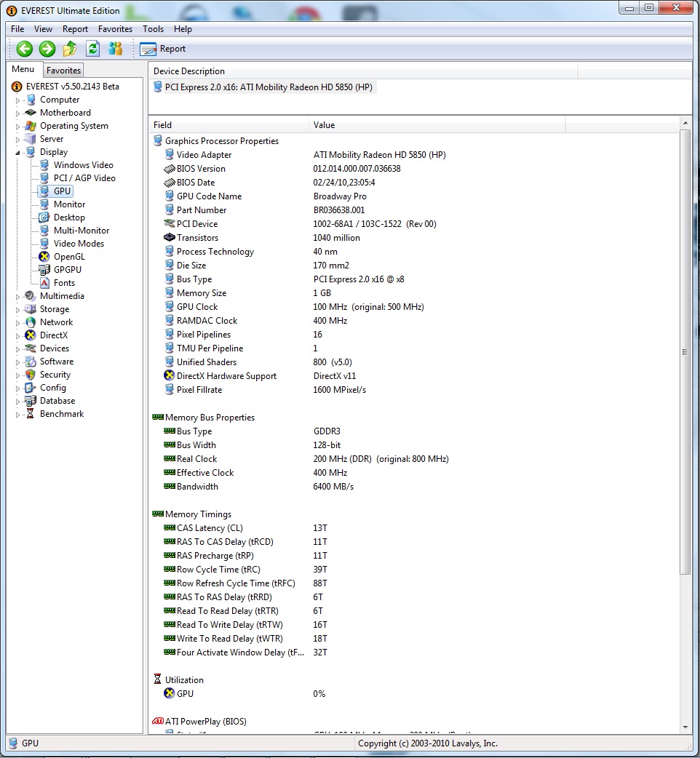Viewport: 700px width, 758px height.
Task: Click the green Forward arrow icon
Action: 47,49
